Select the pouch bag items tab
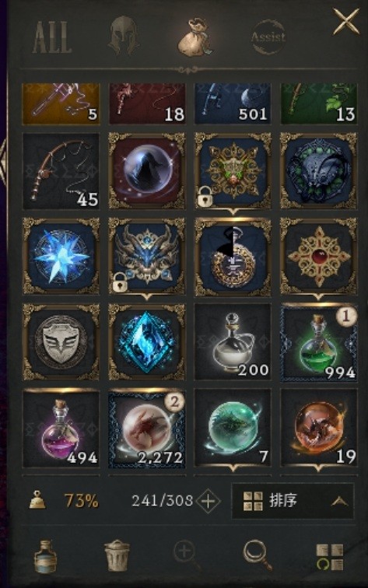 point(195,37)
